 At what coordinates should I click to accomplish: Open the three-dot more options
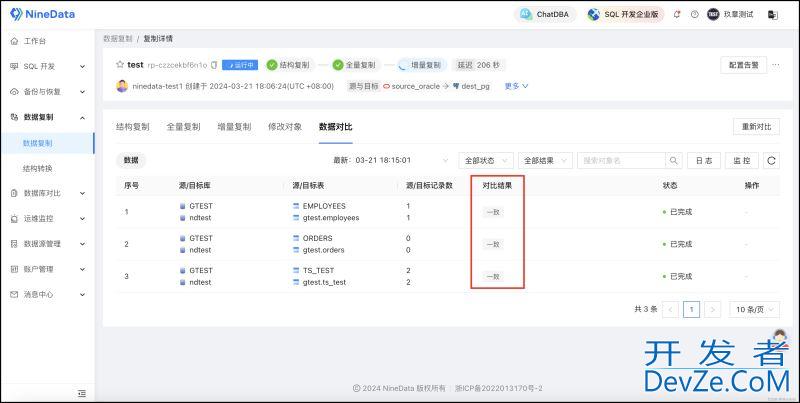coord(776,65)
